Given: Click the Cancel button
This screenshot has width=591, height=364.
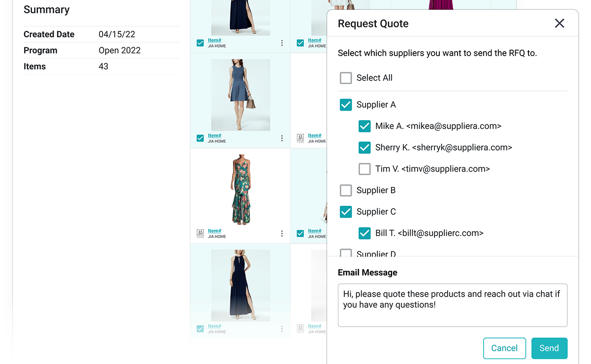Looking at the screenshot, I should point(504,348).
